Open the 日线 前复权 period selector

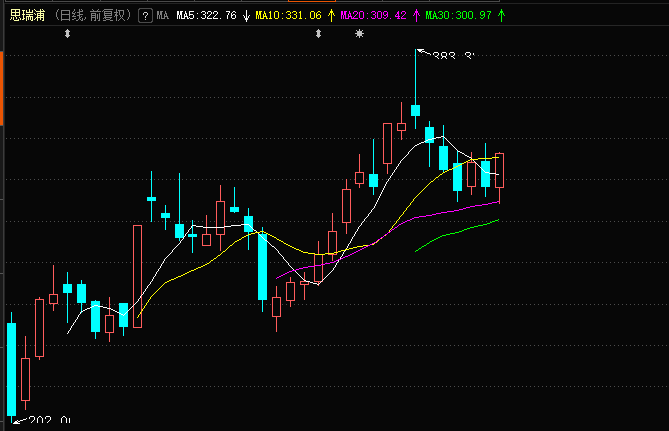pos(93,16)
